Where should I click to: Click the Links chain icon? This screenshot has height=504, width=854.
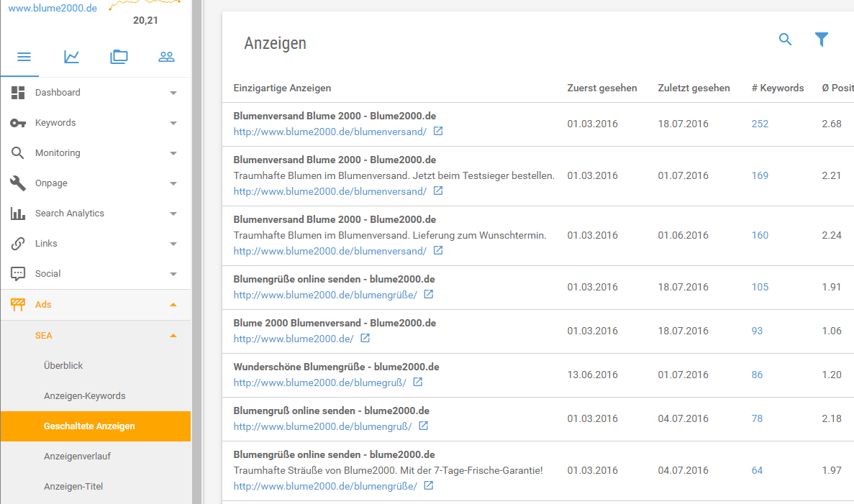coord(18,244)
